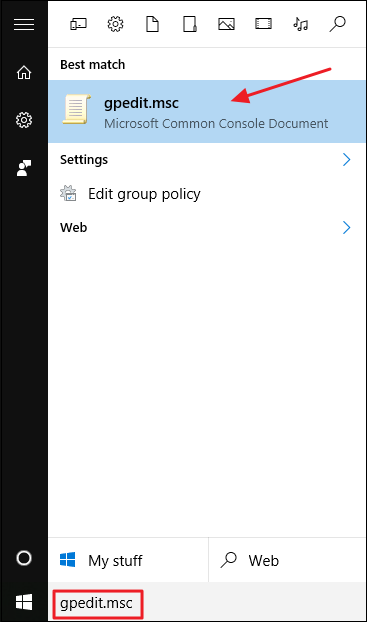Filter results by Web magnifier icon

pyautogui.click(x=337, y=25)
